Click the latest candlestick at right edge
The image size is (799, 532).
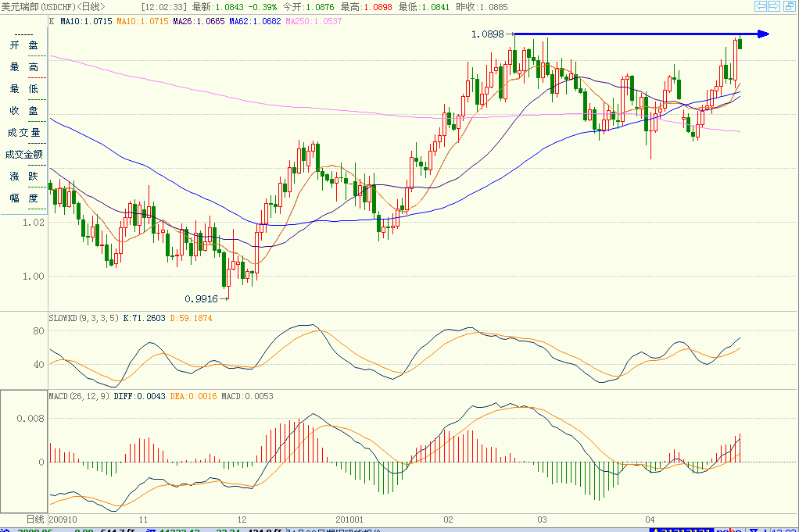click(x=740, y=43)
